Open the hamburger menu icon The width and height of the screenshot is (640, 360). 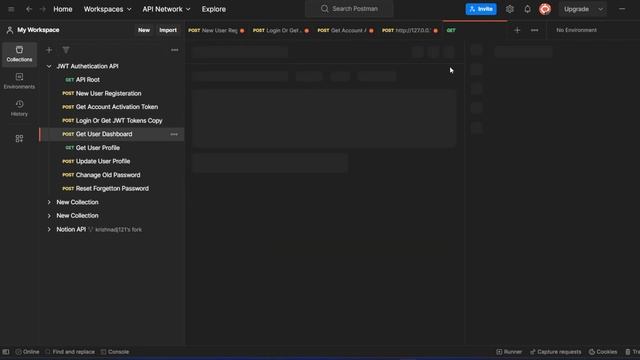(11, 9)
